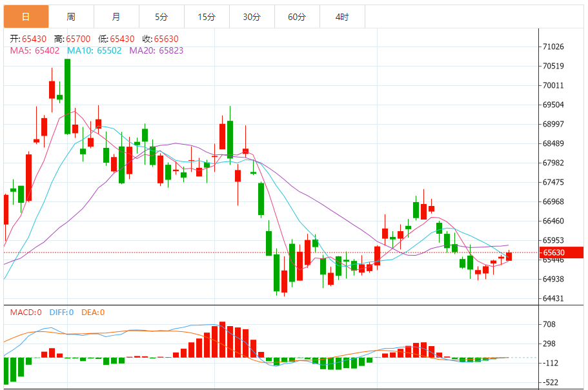Open the 5分 interval tab
The width and height of the screenshot is (588, 390).
[x=161, y=17]
